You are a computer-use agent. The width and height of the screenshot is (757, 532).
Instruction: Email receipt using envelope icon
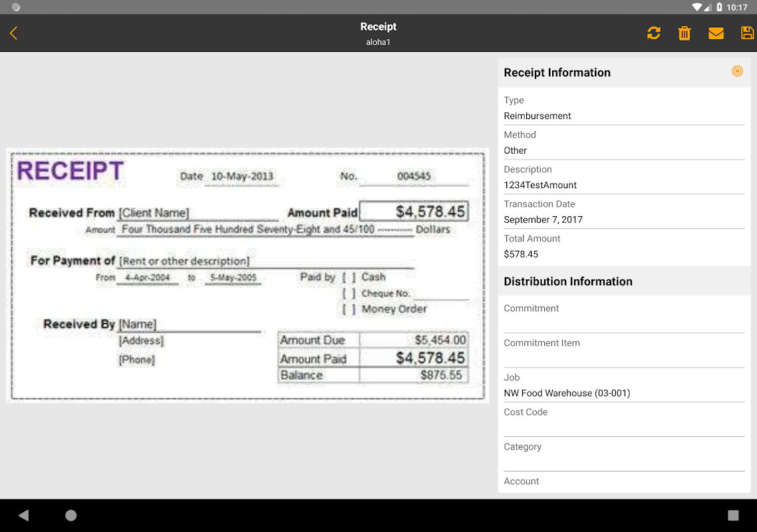(x=716, y=33)
